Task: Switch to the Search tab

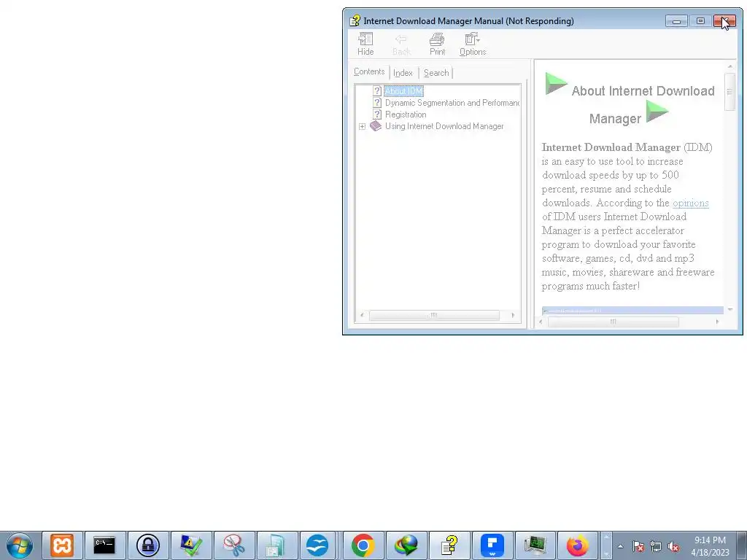Action: click(436, 73)
